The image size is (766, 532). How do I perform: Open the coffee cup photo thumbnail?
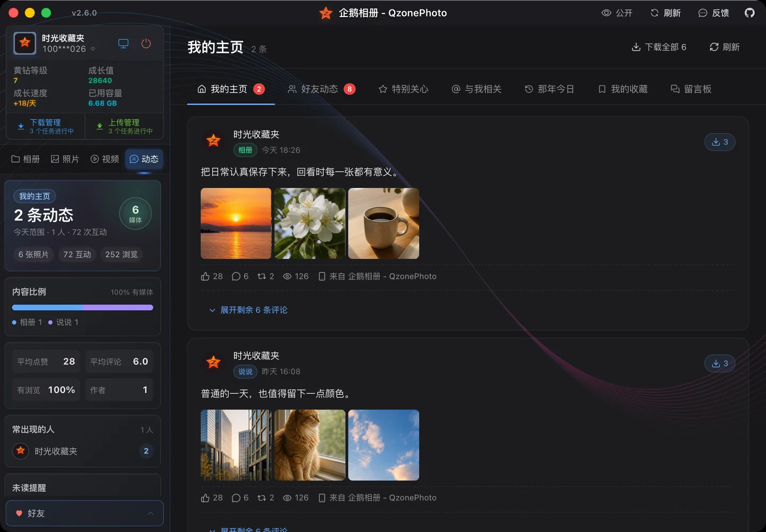(384, 223)
